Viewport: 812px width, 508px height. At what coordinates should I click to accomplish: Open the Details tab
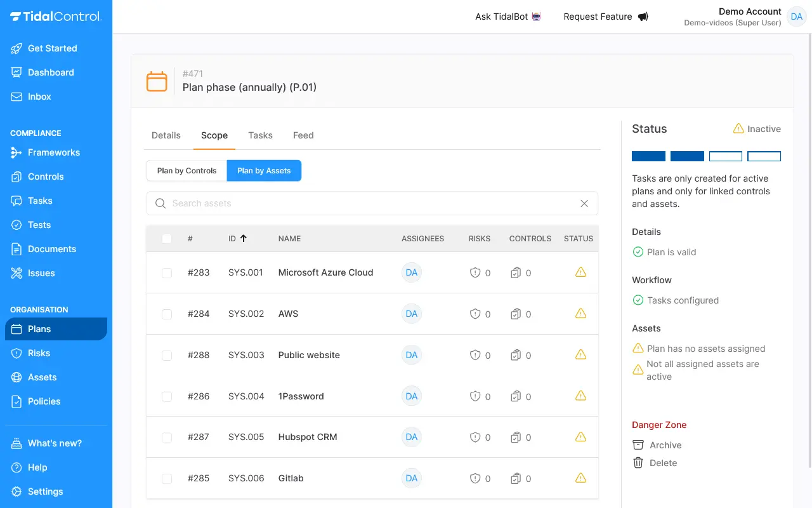(x=166, y=135)
